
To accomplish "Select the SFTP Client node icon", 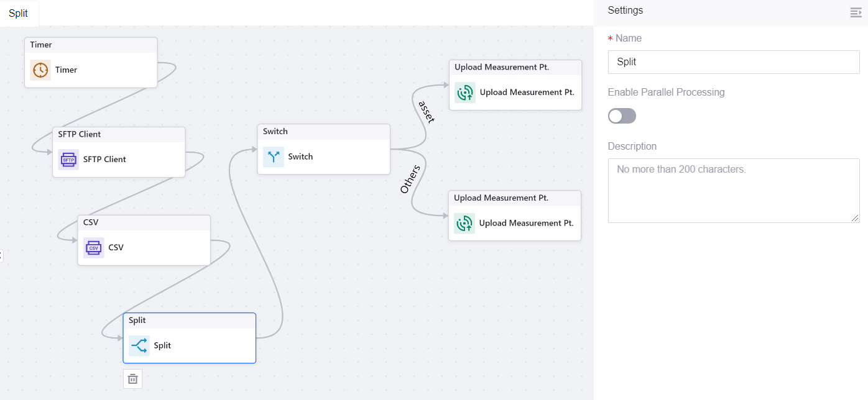I will (68, 160).
